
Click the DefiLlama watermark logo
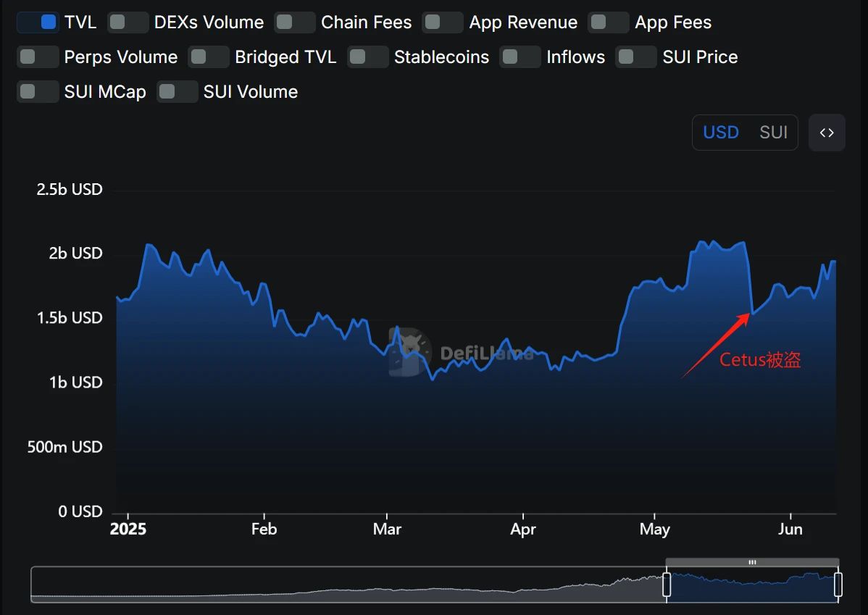tap(410, 352)
